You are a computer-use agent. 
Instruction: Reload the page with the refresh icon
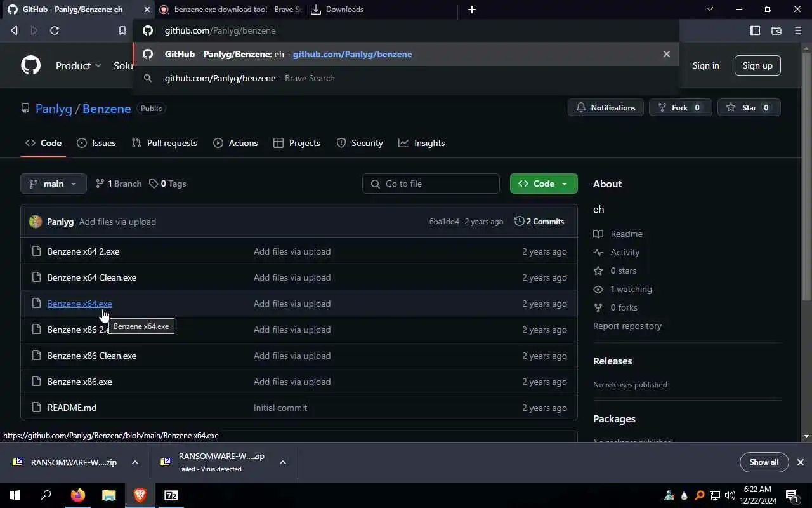(x=55, y=30)
